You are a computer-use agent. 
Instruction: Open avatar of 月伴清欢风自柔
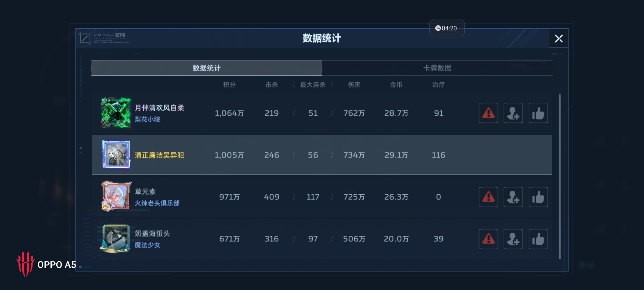click(x=116, y=113)
